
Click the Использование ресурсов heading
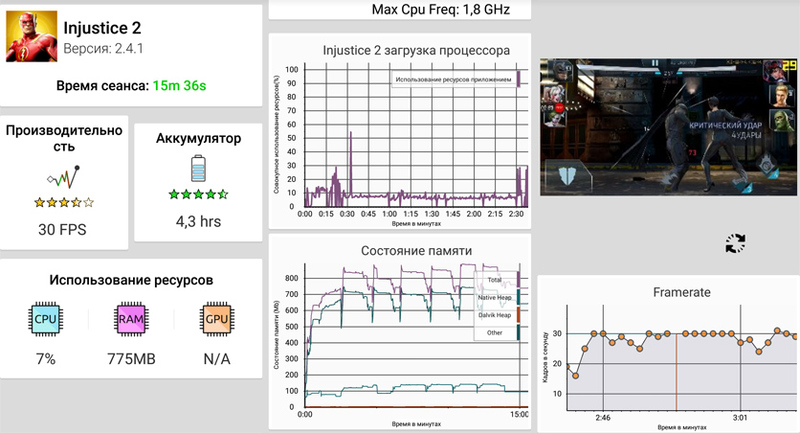(131, 280)
